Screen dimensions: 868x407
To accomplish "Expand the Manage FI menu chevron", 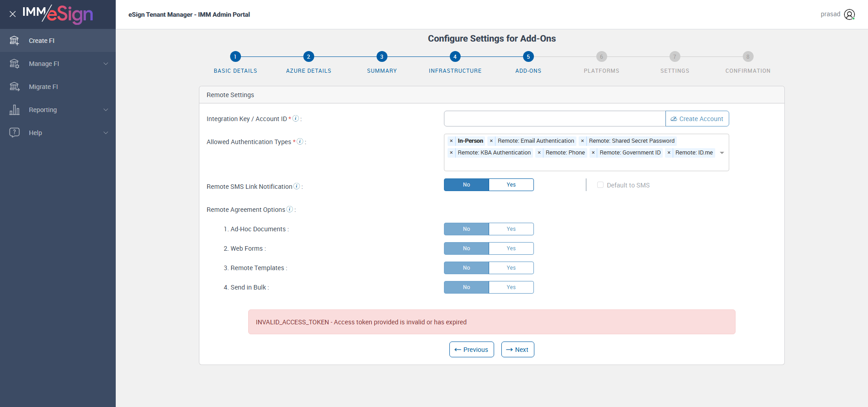I will point(106,64).
